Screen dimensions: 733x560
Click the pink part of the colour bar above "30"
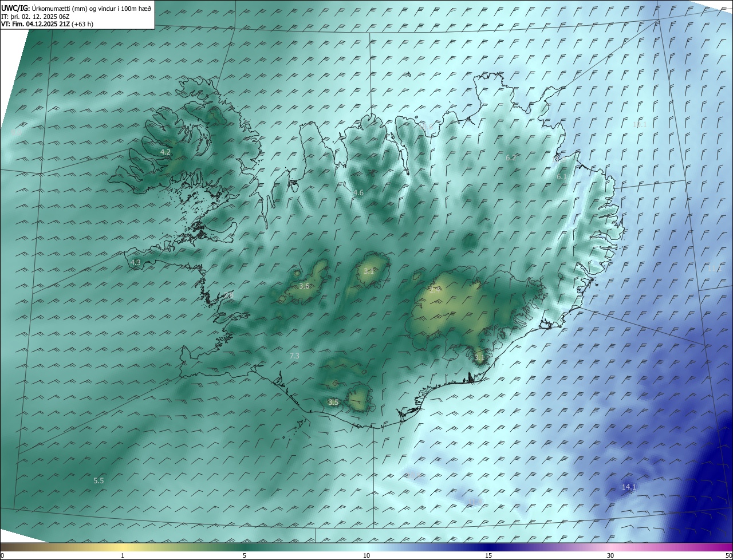click(610, 547)
